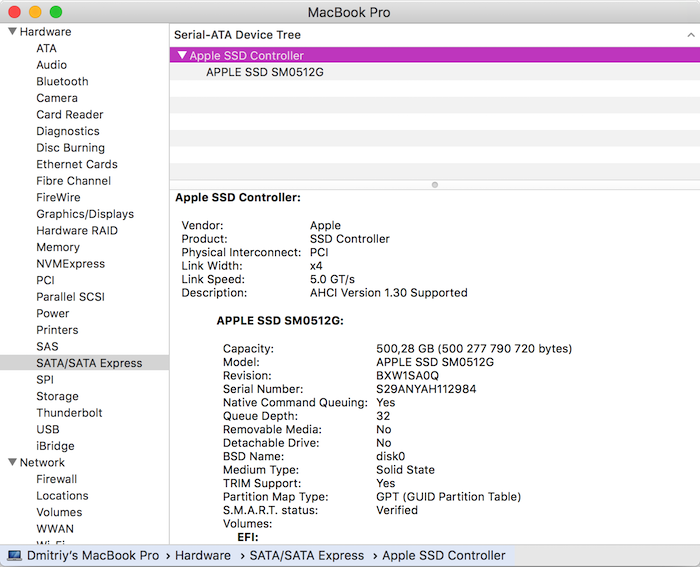Select PCI in the sidebar
The width and height of the screenshot is (700, 567).
46,280
